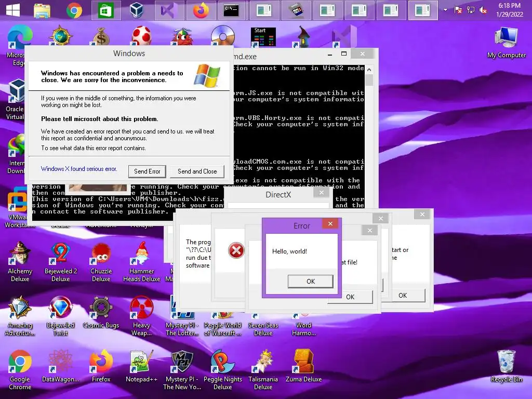Click Send Error in Windows dialog
Viewport: 532px width, 399px height.
point(147,171)
